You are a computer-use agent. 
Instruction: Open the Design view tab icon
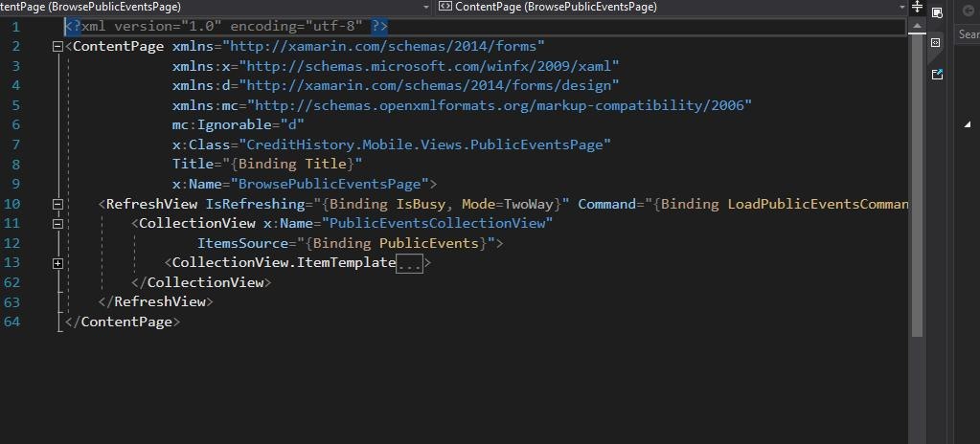tap(937, 13)
